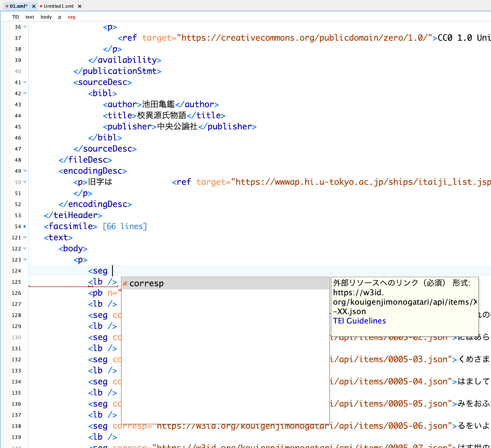
Task: Click the <seg tag on line 124
Action: pos(98,271)
